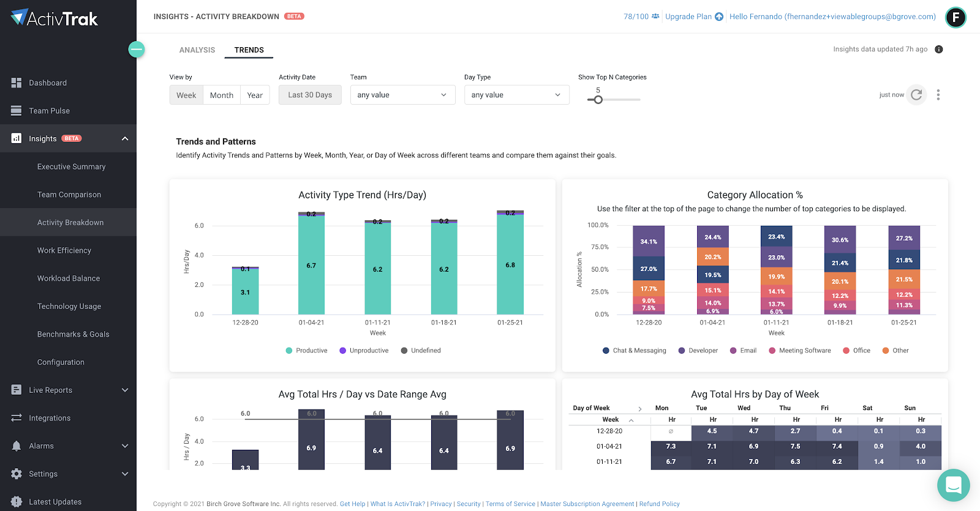Click the Upgrade Plan arrow icon
Screen dimensions: 980x511
(719, 17)
